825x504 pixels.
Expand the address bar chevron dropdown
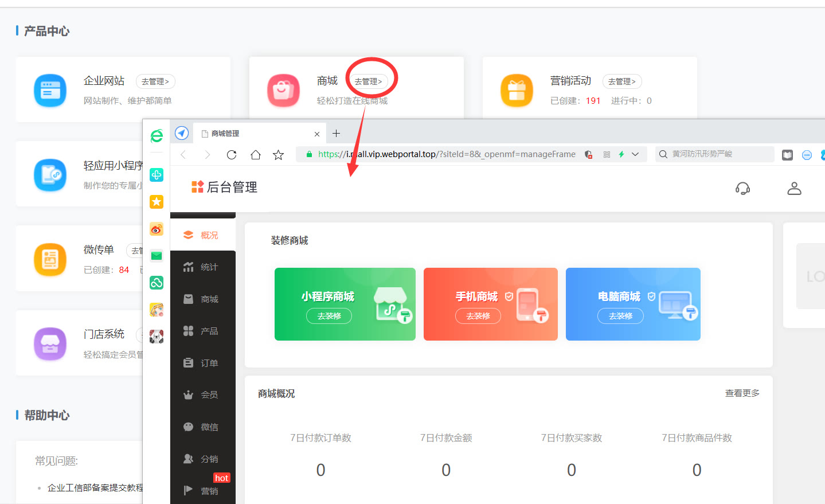click(x=634, y=154)
